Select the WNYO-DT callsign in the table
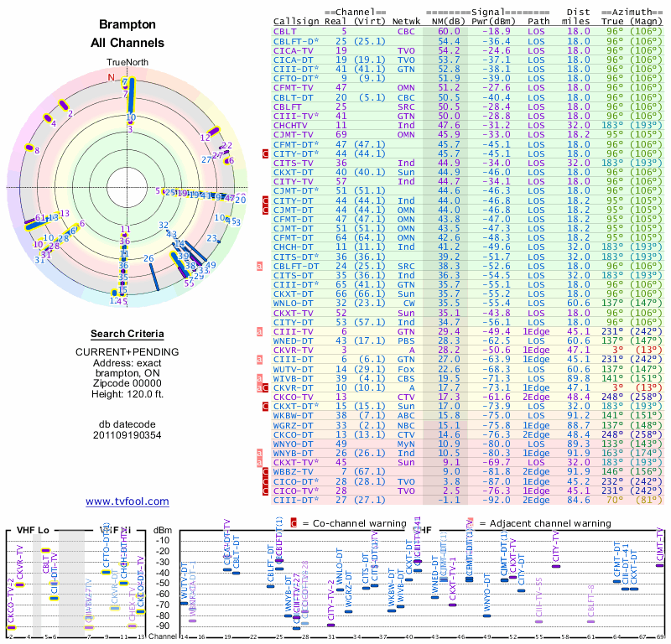Viewport: 671px width, 644px height. tap(294, 444)
